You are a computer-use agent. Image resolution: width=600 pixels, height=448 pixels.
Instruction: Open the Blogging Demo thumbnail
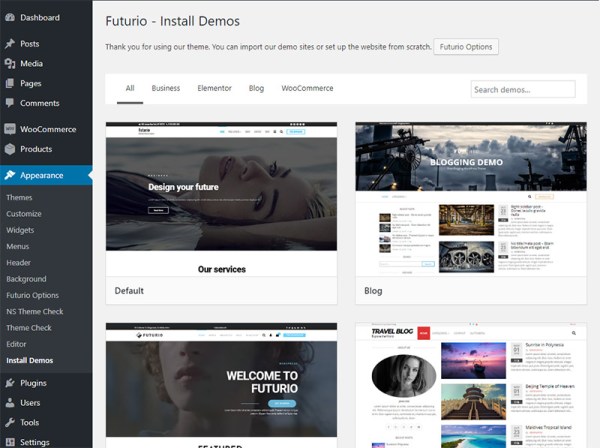471,199
